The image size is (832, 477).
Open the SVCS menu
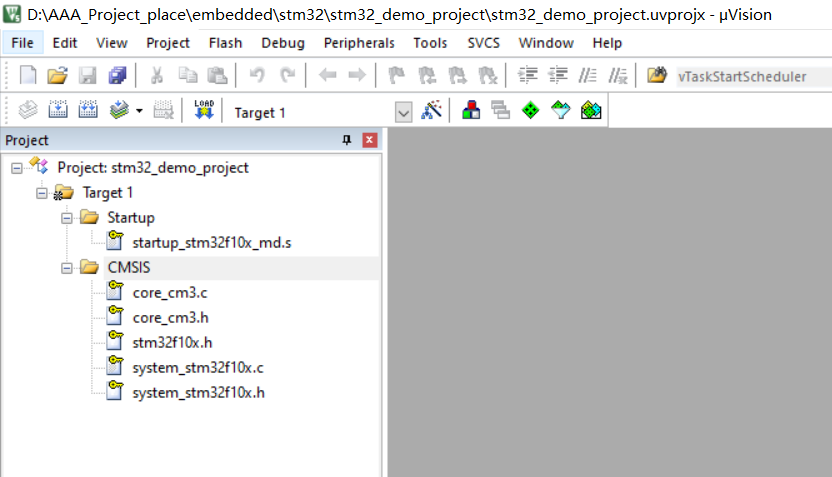[x=483, y=43]
